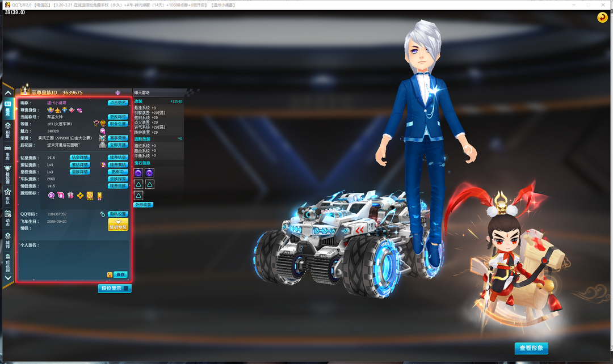The height and width of the screenshot is (364, 613).
Task: Click the 查看形象 view appearance button
Action: 531,348
